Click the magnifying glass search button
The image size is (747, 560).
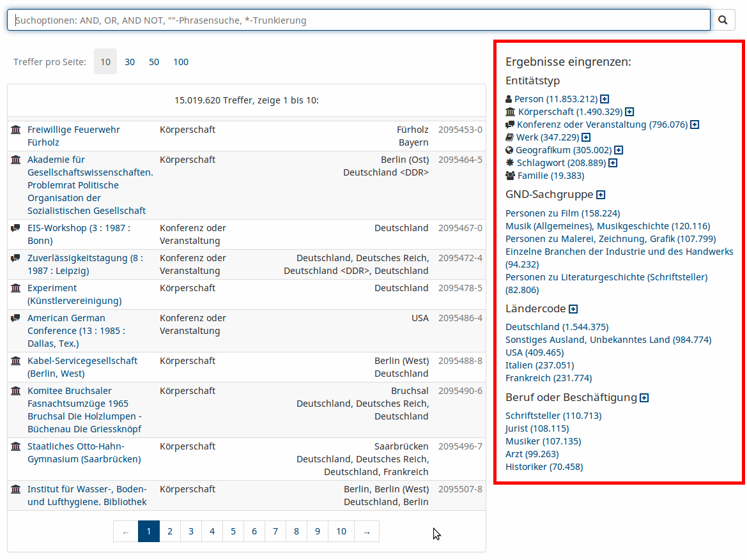(x=723, y=20)
